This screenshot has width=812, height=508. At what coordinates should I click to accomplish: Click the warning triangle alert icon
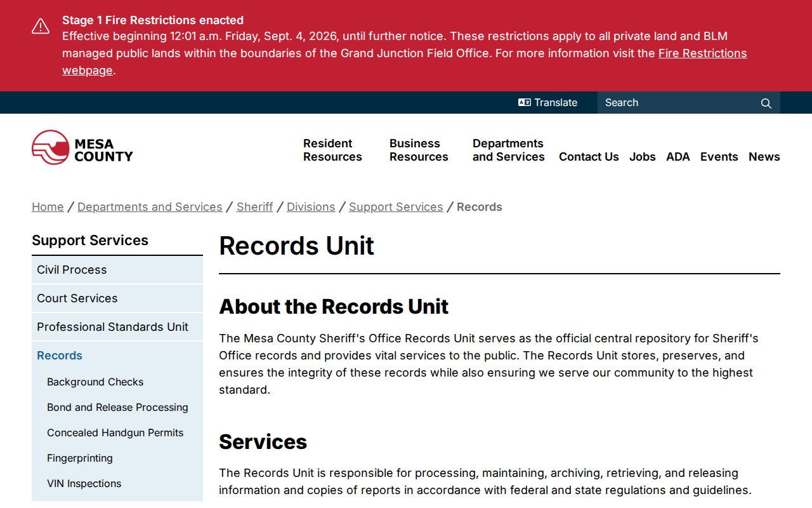coord(41,26)
